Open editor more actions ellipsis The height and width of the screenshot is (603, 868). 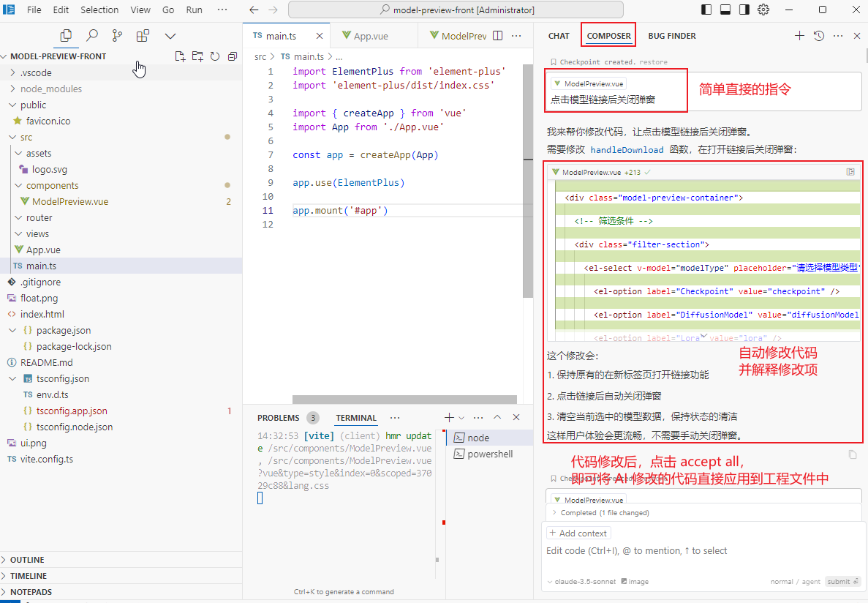tap(516, 35)
